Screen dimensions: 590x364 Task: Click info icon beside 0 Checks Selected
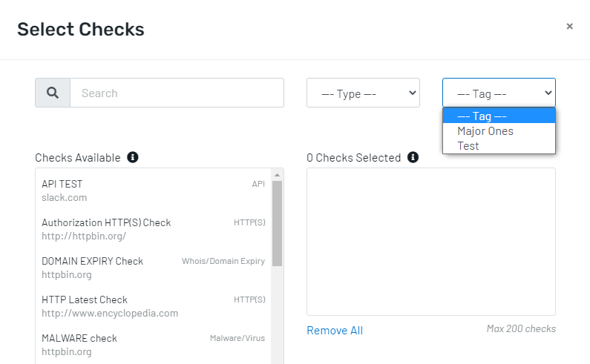click(x=413, y=157)
